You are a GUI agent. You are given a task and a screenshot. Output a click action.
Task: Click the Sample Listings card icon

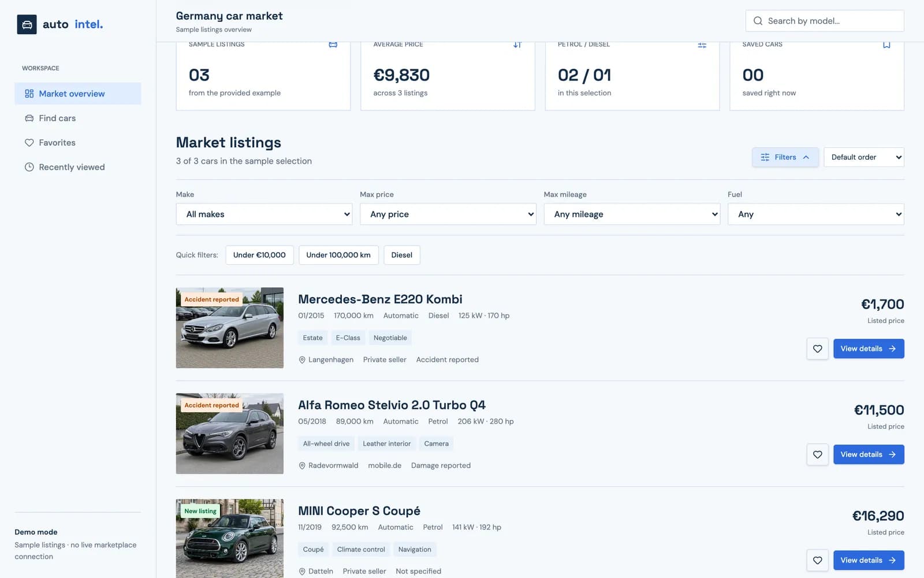click(x=333, y=45)
